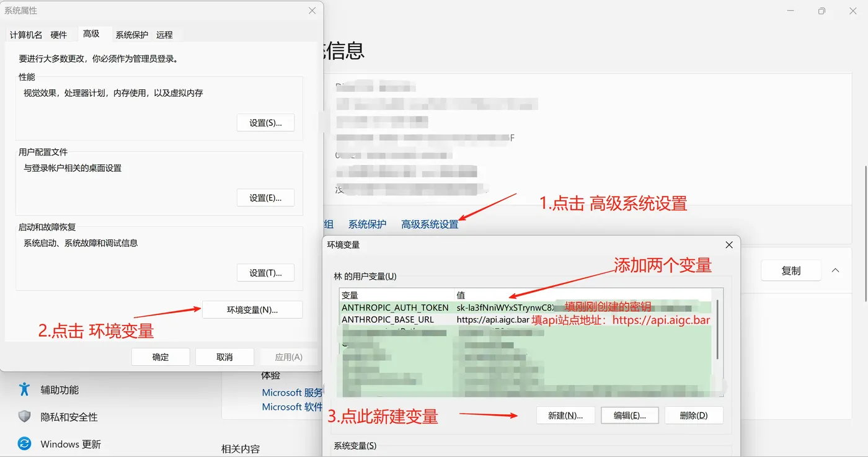Select the 远程 tab
Viewport: 868px width, 457px height.
click(x=164, y=35)
